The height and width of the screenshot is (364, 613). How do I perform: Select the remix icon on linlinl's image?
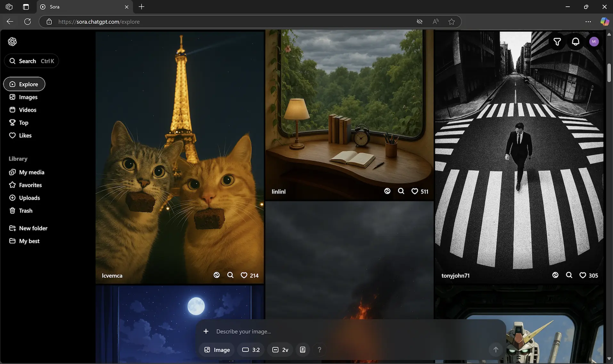[388, 191]
